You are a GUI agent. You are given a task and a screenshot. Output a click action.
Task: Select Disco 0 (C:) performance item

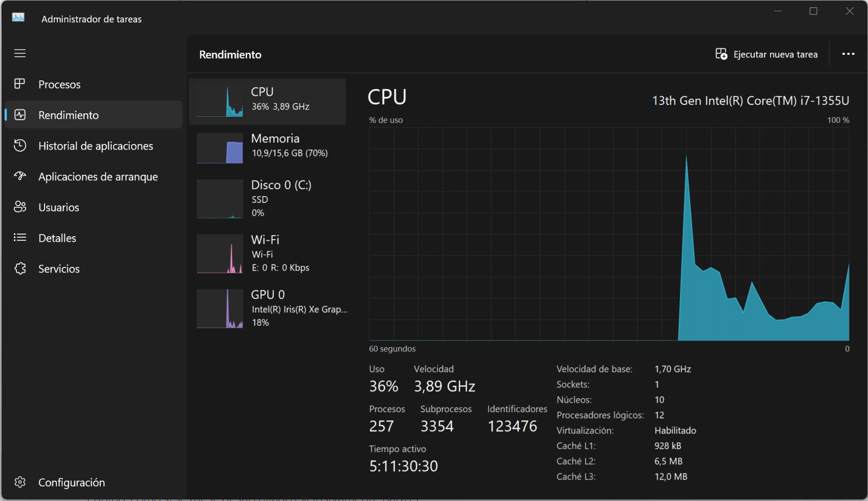pos(267,199)
